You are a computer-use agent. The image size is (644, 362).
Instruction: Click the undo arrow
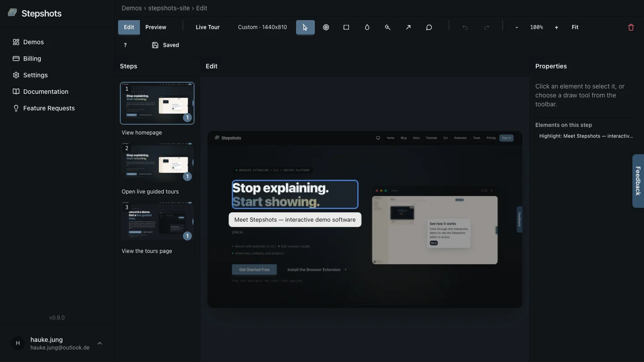465,27
